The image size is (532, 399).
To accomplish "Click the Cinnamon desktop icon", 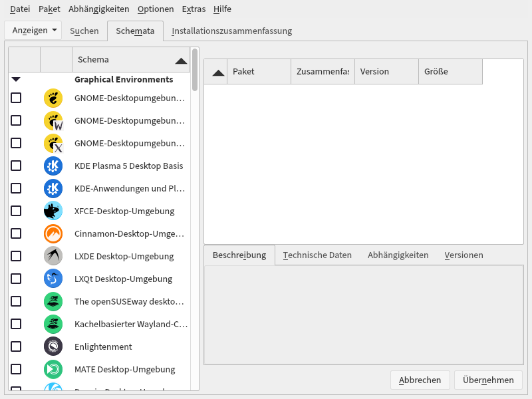I will (x=53, y=233).
